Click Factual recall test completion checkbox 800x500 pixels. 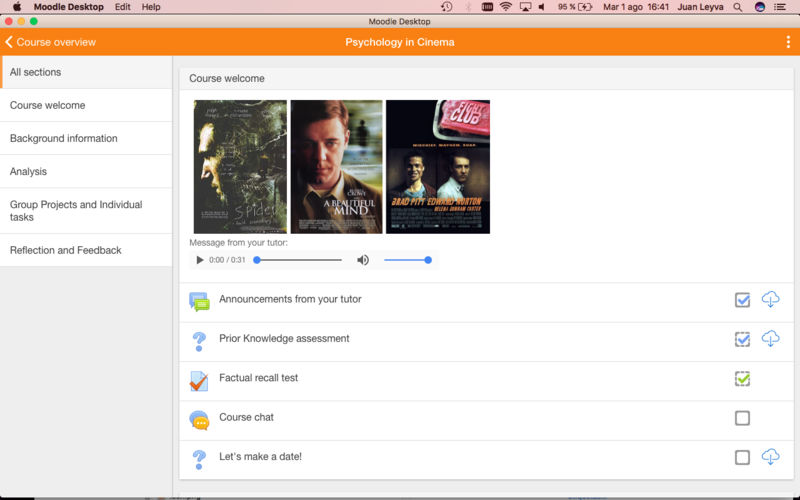[x=742, y=379]
